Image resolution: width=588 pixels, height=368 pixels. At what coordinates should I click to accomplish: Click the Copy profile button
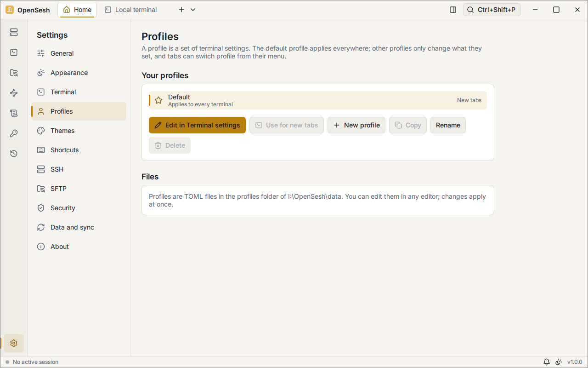pyautogui.click(x=408, y=125)
